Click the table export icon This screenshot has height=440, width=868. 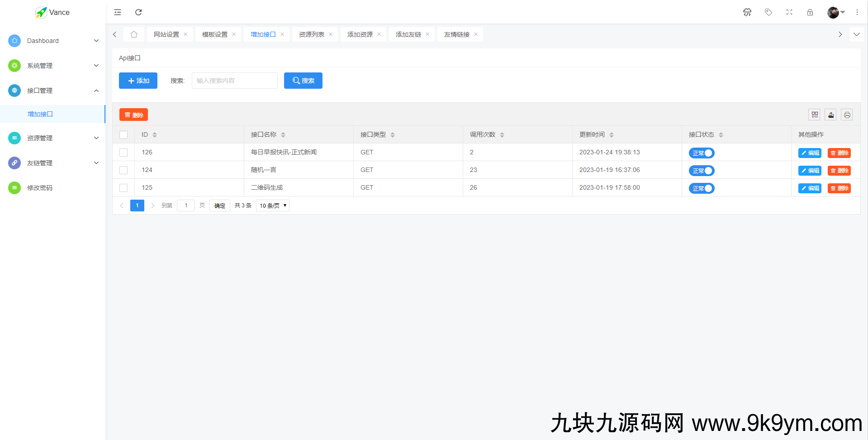pos(831,115)
